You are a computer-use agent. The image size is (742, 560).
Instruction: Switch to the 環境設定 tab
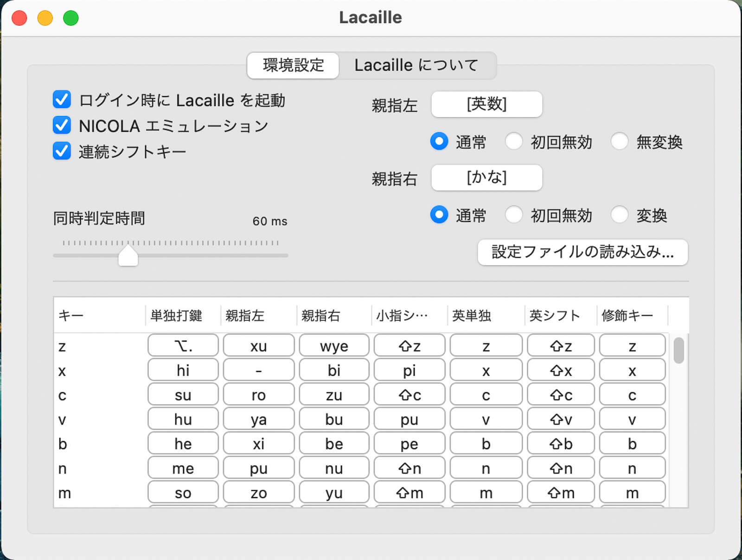(293, 65)
